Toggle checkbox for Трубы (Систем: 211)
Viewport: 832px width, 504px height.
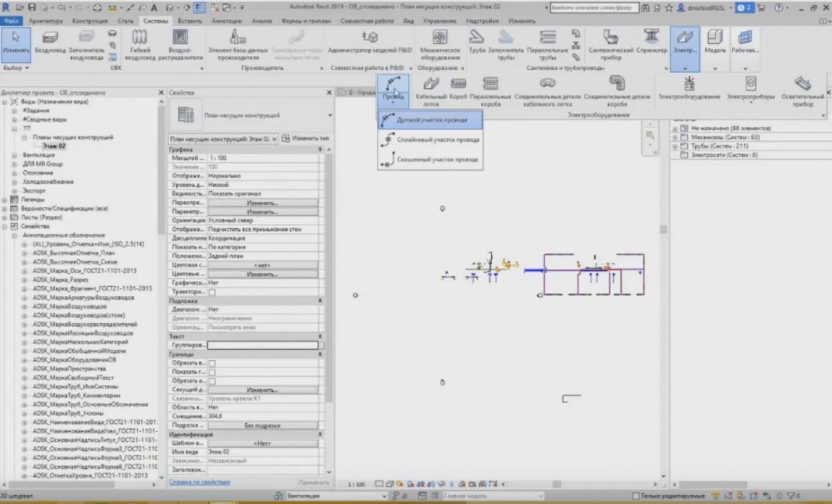(683, 146)
